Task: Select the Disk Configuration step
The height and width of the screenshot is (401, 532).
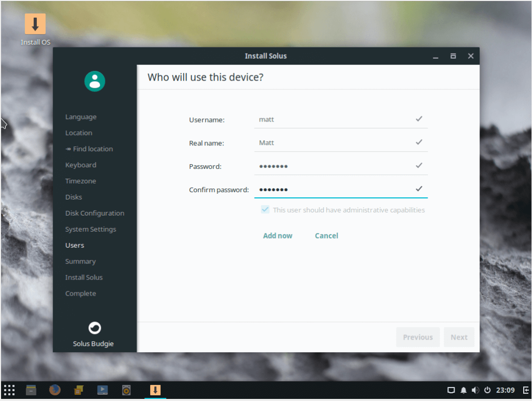Action: coord(95,213)
